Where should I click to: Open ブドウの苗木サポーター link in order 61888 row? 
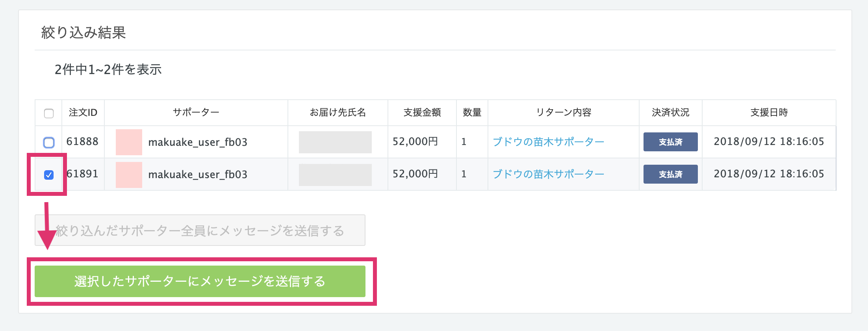pyautogui.click(x=548, y=142)
